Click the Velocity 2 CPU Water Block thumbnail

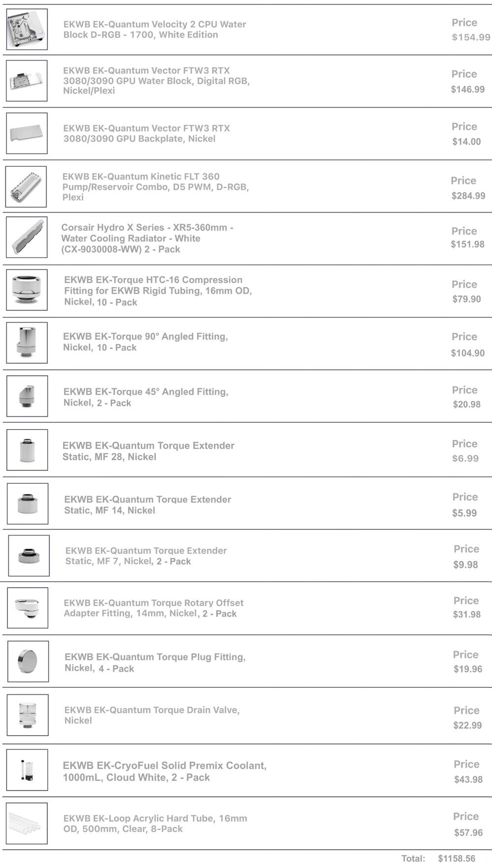27,30
